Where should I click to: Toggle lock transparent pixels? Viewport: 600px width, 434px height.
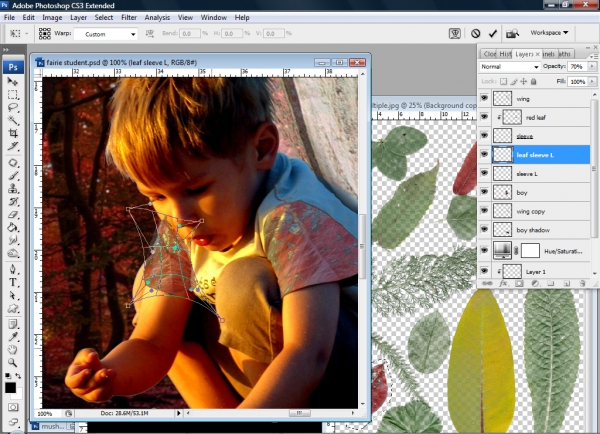click(504, 82)
